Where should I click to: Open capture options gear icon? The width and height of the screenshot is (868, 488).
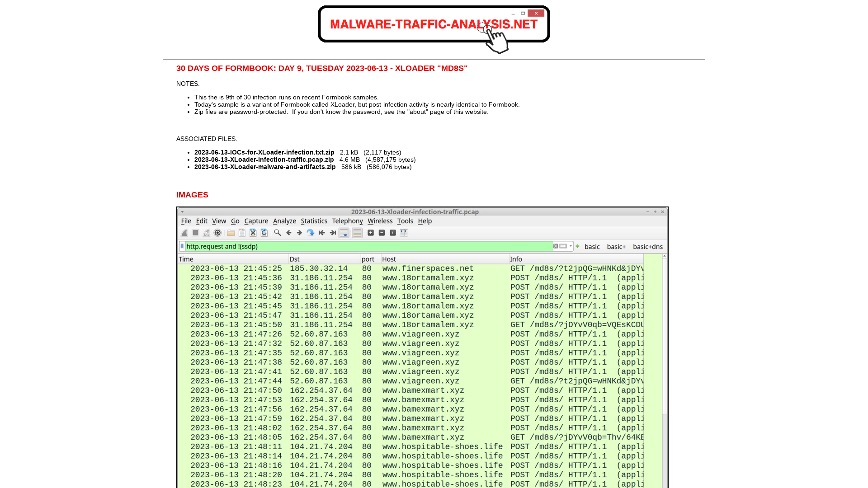217,233
